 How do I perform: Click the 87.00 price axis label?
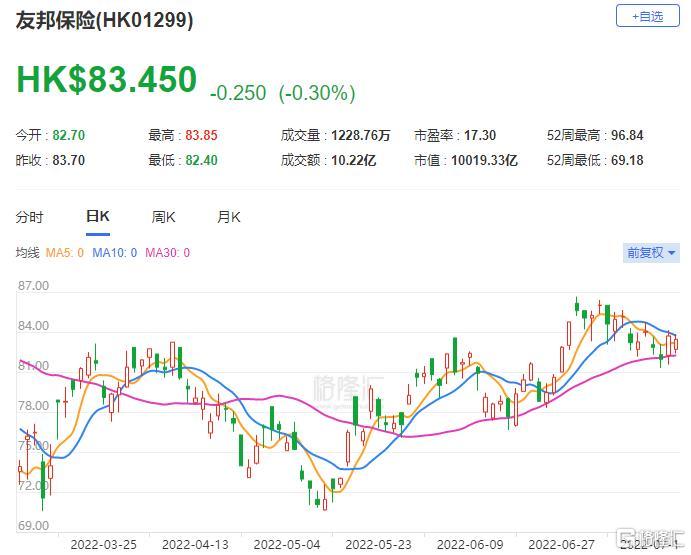click(33, 286)
